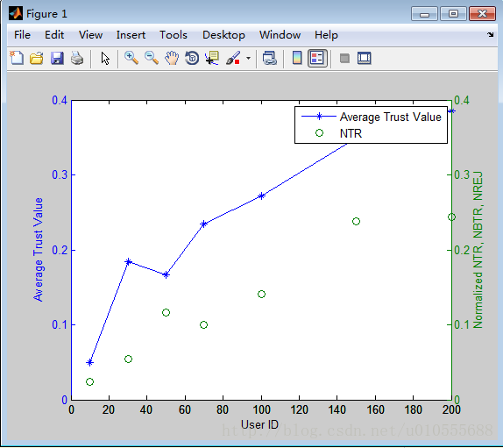
Task: Expand the toolbar dock arrow at menu right
Action: 490,34
